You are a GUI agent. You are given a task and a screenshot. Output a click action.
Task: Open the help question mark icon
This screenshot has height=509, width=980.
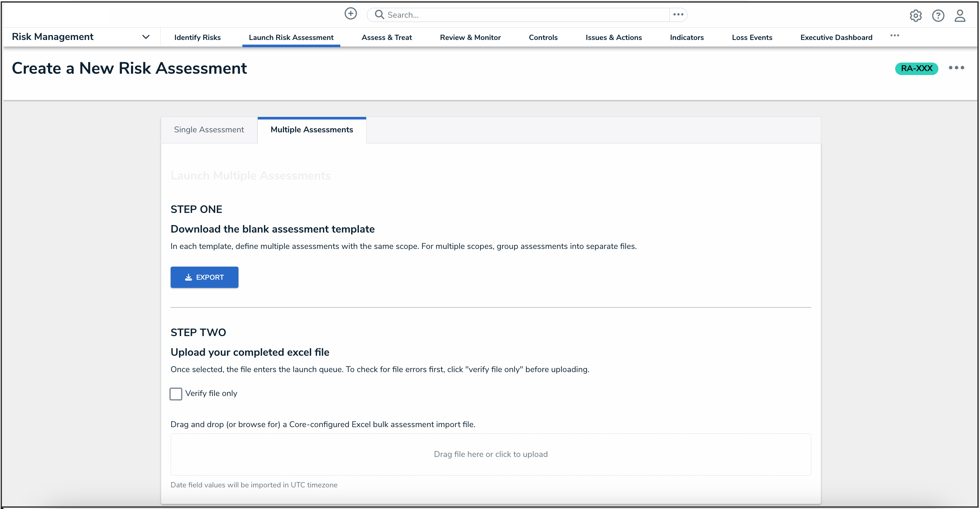coord(938,16)
